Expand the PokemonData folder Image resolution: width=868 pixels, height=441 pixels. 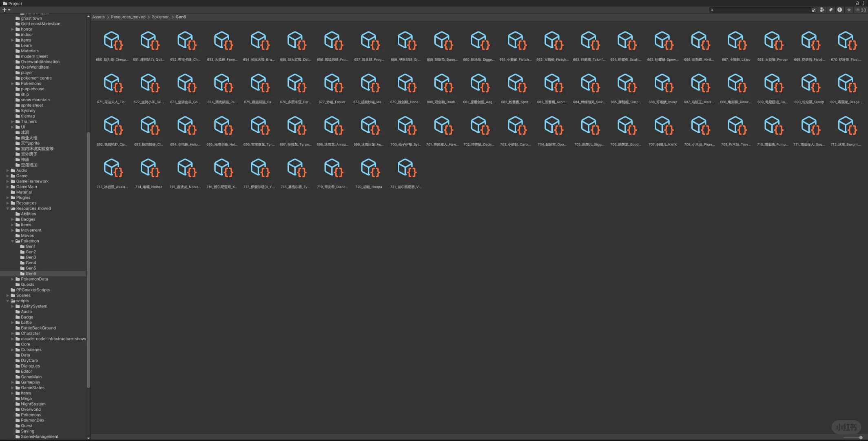[x=13, y=279]
